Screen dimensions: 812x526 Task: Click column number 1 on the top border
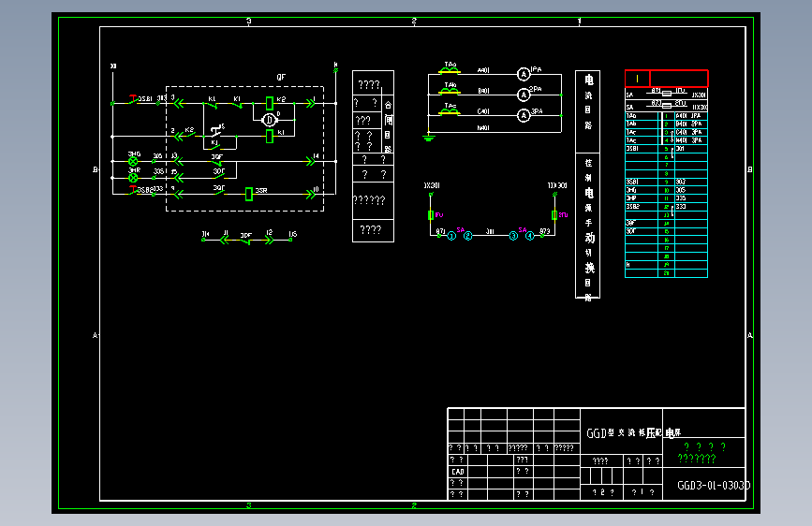coord(580,22)
